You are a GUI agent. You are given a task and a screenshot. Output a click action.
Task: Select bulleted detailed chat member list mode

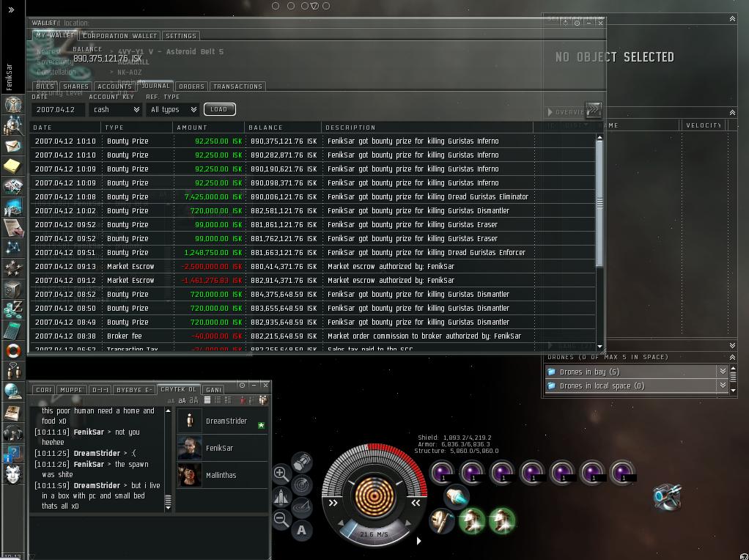tap(228, 400)
